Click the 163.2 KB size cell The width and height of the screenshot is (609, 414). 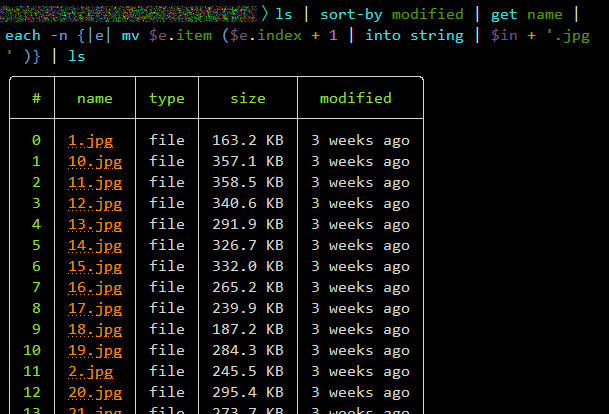[247, 140]
